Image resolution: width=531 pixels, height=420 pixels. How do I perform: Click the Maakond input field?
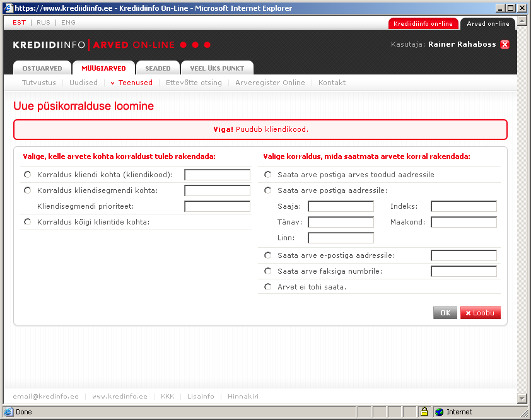tap(464, 222)
